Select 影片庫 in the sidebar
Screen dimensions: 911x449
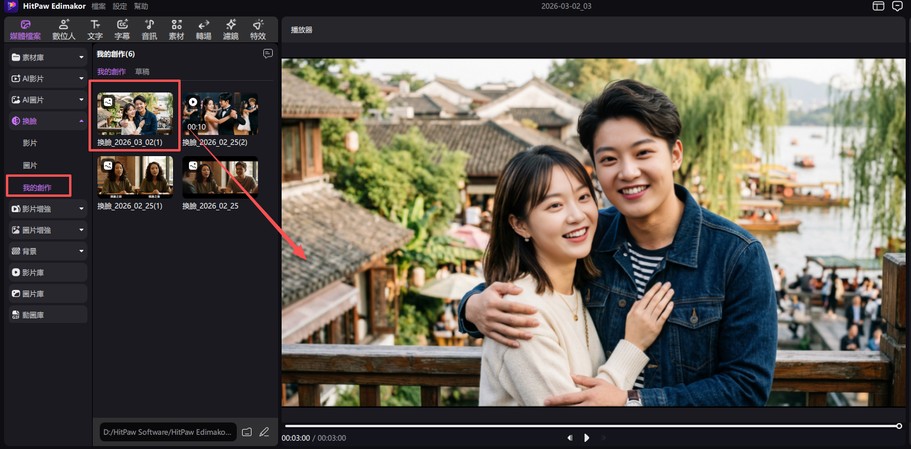47,272
